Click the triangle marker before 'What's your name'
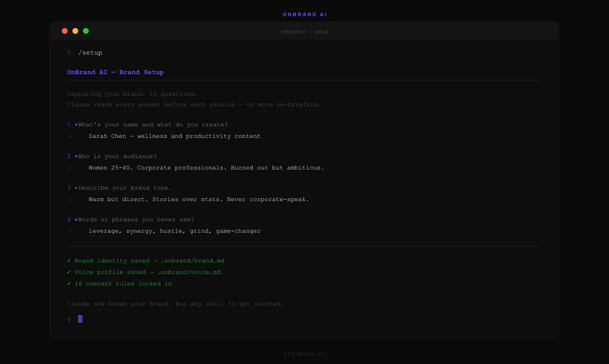Viewport: 609px width, 364px height. (x=76, y=125)
